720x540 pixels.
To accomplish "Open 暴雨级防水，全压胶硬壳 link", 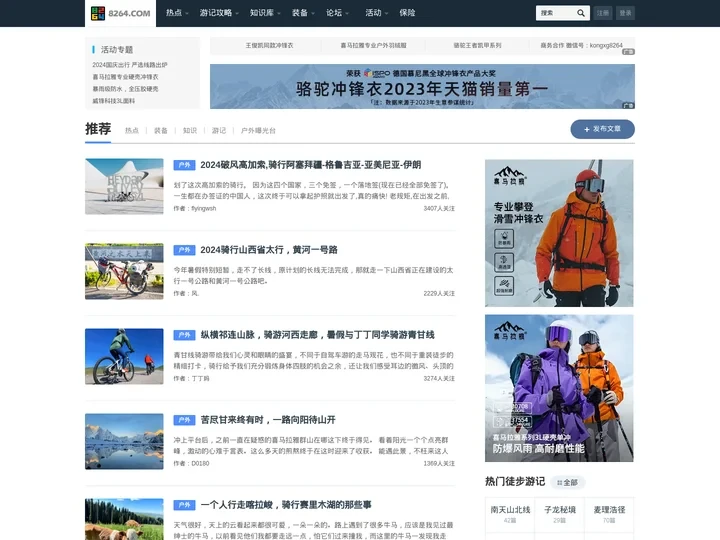I will pyautogui.click(x=125, y=89).
